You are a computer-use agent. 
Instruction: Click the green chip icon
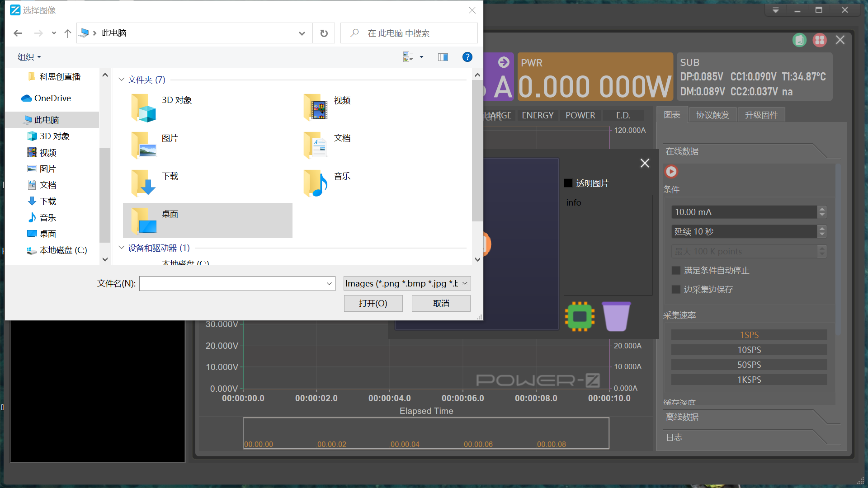(580, 316)
